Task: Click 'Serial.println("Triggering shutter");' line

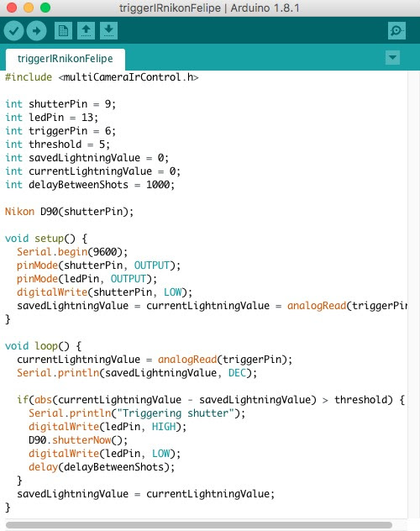Action: coord(137,413)
